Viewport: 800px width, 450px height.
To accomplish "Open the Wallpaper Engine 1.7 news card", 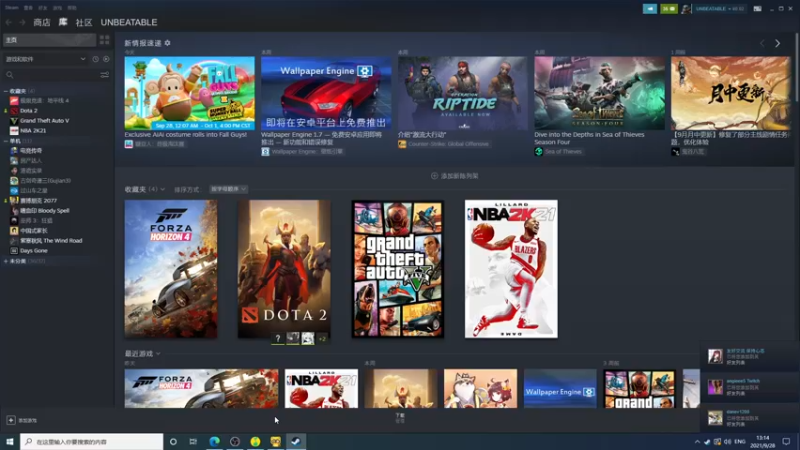I will pyautogui.click(x=326, y=93).
